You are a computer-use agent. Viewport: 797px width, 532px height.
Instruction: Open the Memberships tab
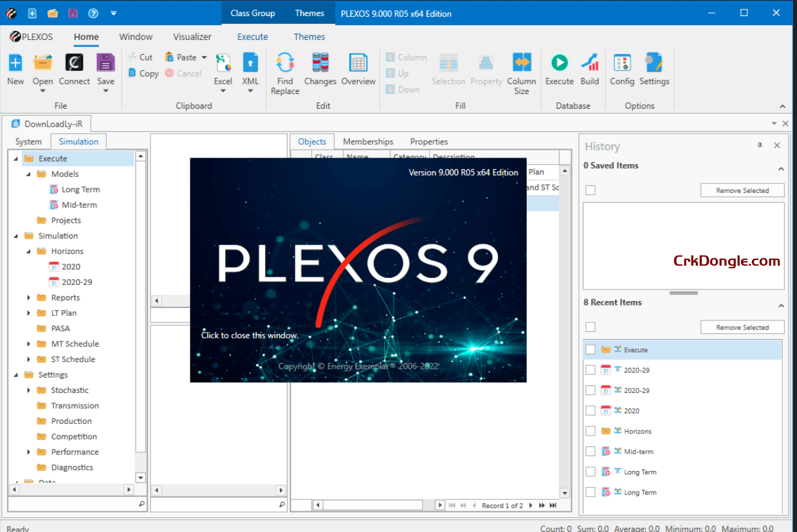(368, 141)
